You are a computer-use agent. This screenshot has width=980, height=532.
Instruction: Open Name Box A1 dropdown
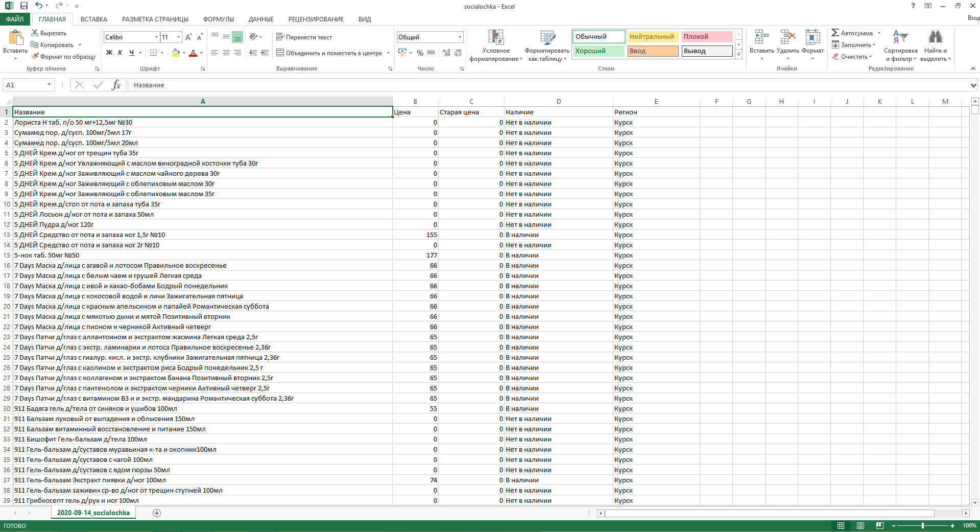click(49, 85)
